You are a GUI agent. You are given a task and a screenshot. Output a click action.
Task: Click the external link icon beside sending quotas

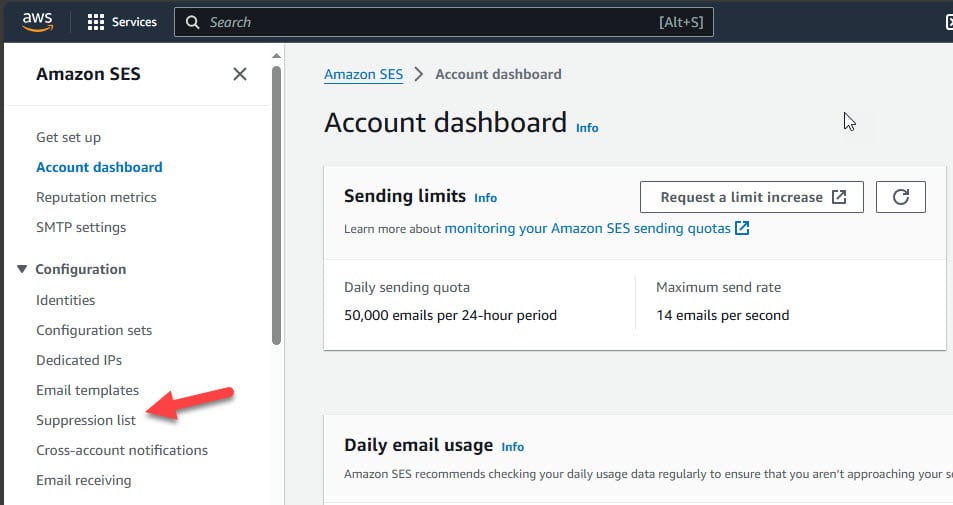click(742, 228)
